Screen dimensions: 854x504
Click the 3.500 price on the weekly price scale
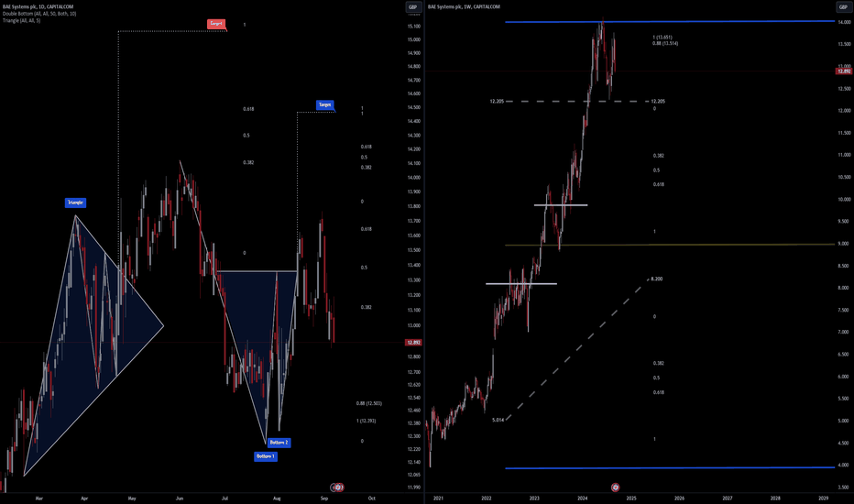click(x=844, y=488)
